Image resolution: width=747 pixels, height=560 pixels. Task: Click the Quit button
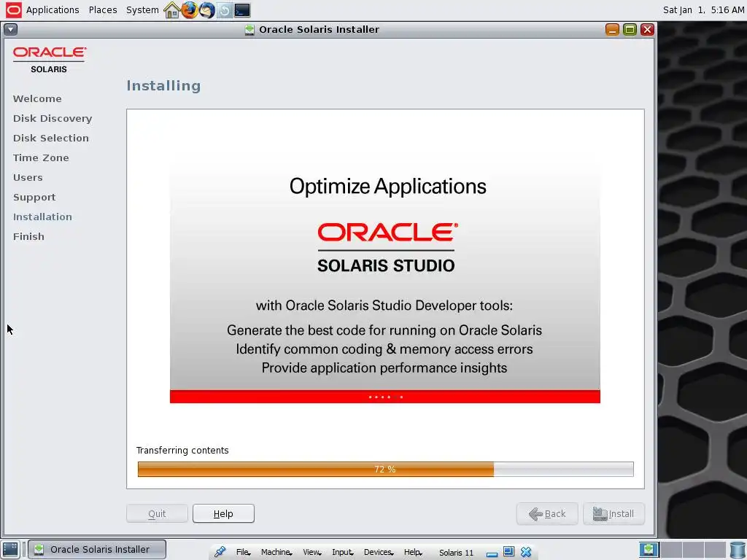click(157, 514)
